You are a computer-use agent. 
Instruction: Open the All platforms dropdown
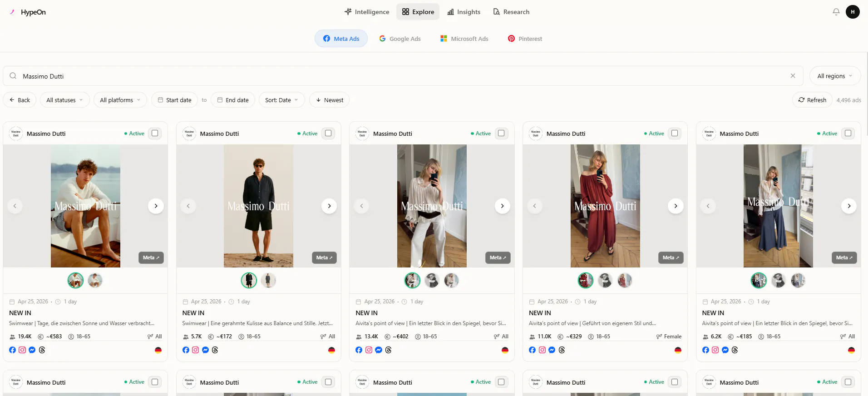coord(120,100)
